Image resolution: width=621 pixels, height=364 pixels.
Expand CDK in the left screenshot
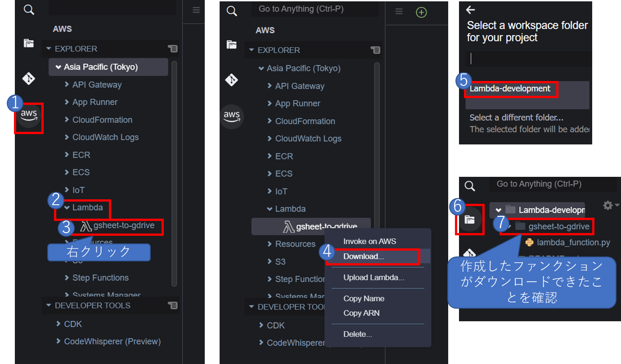[x=58, y=324]
